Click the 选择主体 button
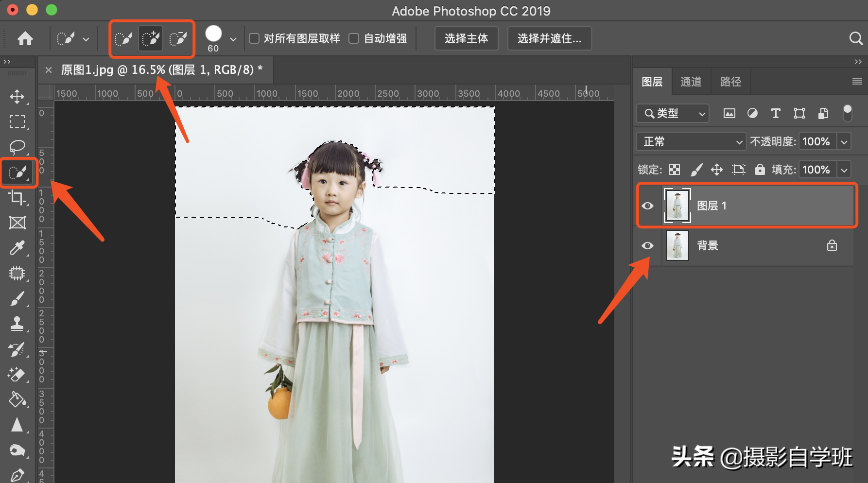Image resolution: width=868 pixels, height=483 pixels. click(x=466, y=38)
